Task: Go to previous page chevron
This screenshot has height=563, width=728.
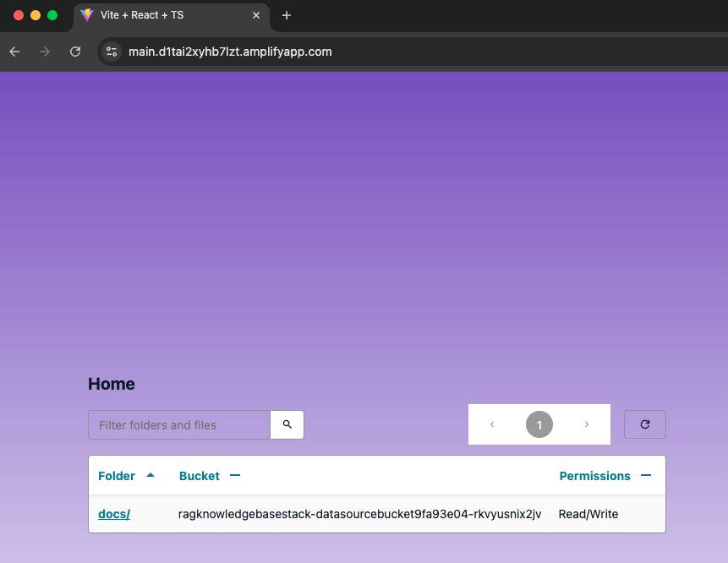Action: [x=492, y=424]
